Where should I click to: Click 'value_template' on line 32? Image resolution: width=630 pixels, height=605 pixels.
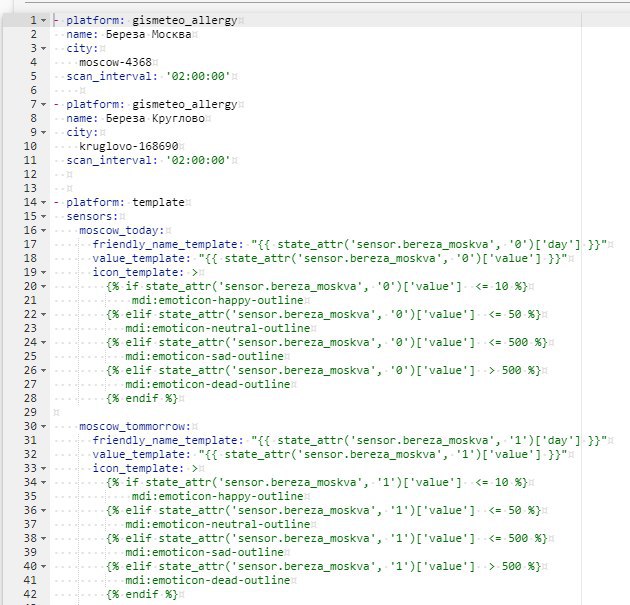point(138,454)
